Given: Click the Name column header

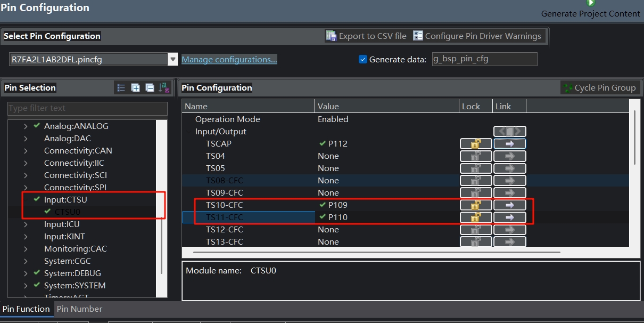Looking at the screenshot, I should coord(249,106).
